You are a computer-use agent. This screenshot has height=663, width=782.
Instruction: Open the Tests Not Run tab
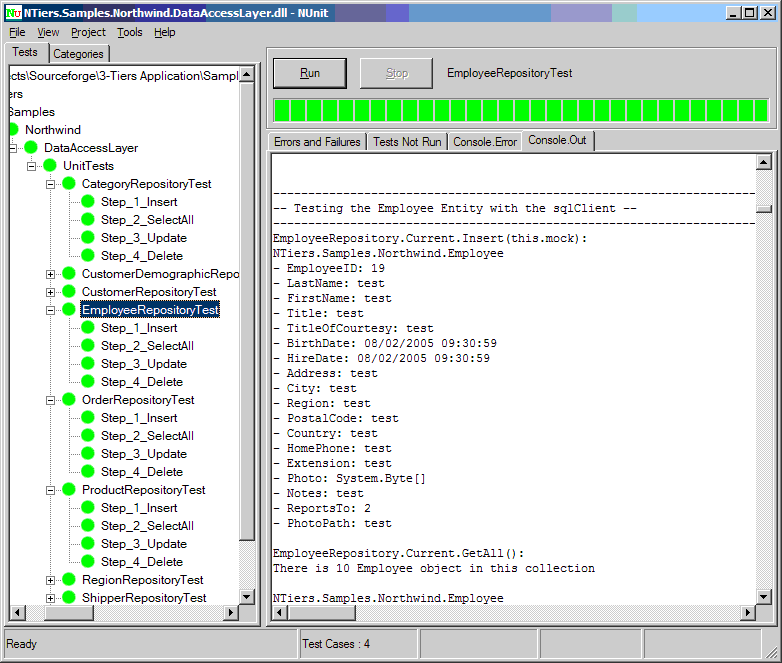pos(407,142)
